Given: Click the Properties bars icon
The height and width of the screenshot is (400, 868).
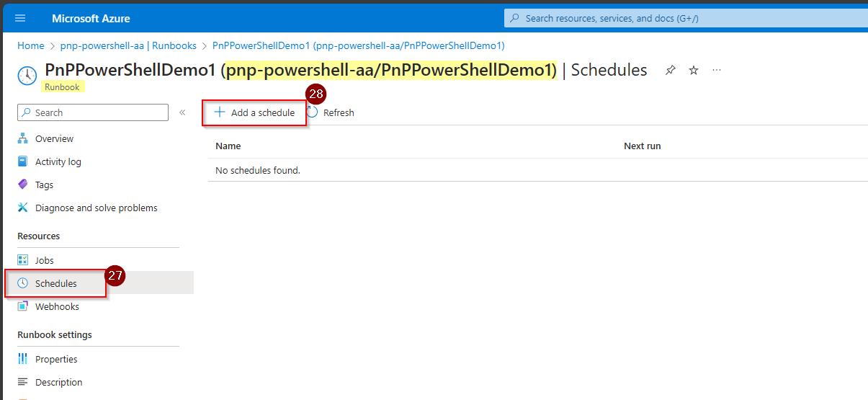Looking at the screenshot, I should (22, 359).
